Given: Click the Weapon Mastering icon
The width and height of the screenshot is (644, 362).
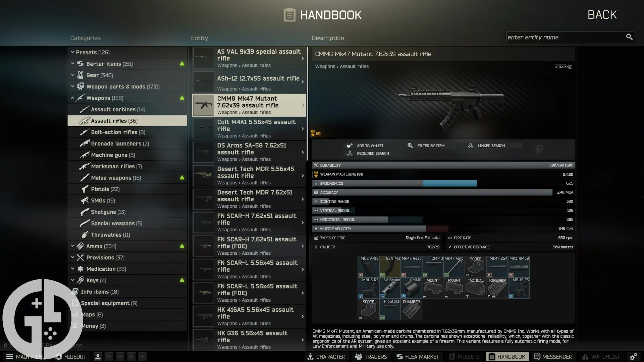Looking at the screenshot, I should click(x=316, y=174).
